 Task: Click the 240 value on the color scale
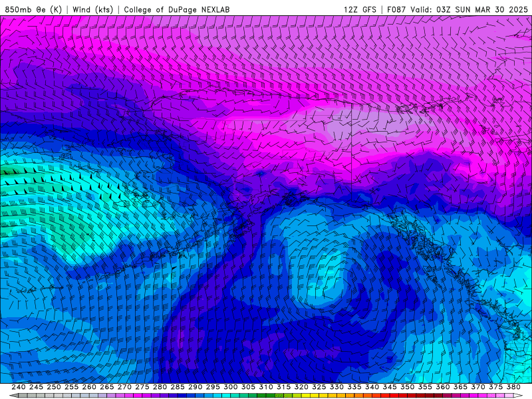(x=19, y=387)
